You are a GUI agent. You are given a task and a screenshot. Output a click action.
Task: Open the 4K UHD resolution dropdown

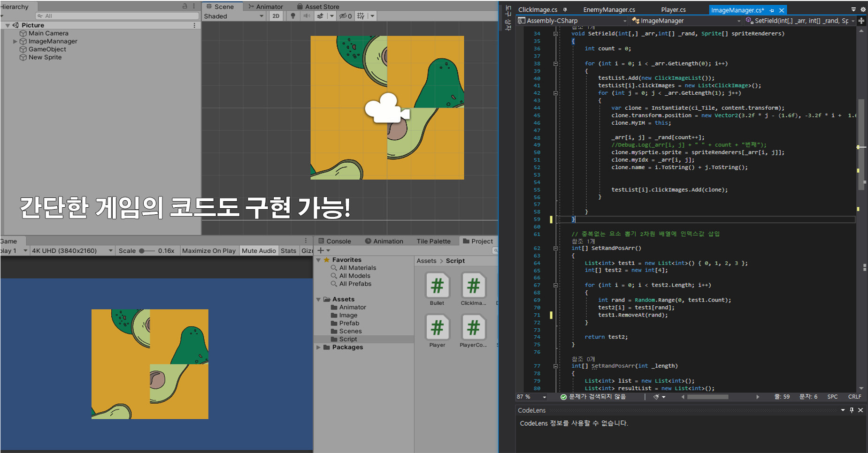tap(72, 251)
